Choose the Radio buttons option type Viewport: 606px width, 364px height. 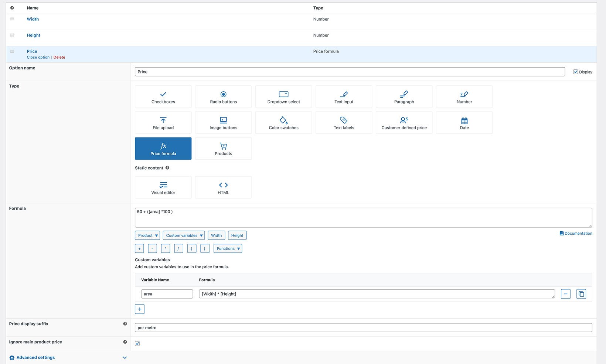tap(223, 97)
